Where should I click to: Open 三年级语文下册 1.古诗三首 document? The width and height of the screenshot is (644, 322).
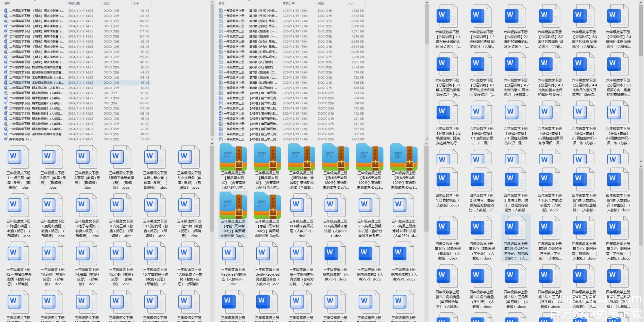point(19,158)
